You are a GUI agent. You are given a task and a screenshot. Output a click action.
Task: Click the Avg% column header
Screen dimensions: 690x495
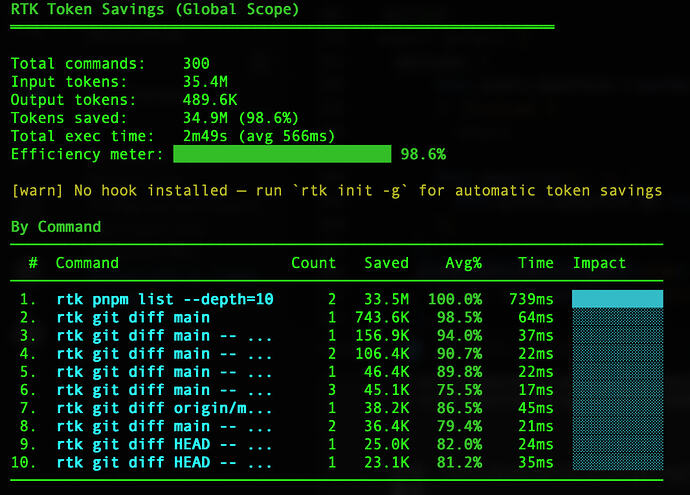463,263
